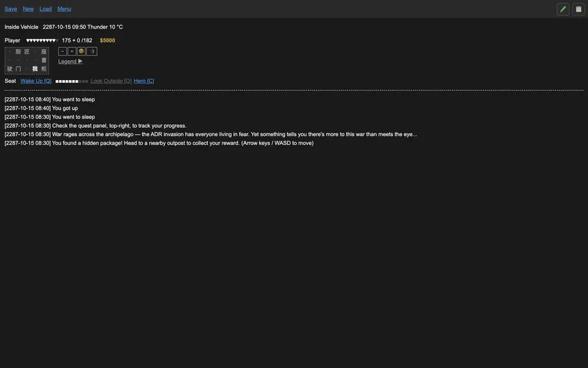Image resolution: width=588 pixels, height=368 pixels.
Task: Click the plus zoom-in map button
Action: click(72, 51)
